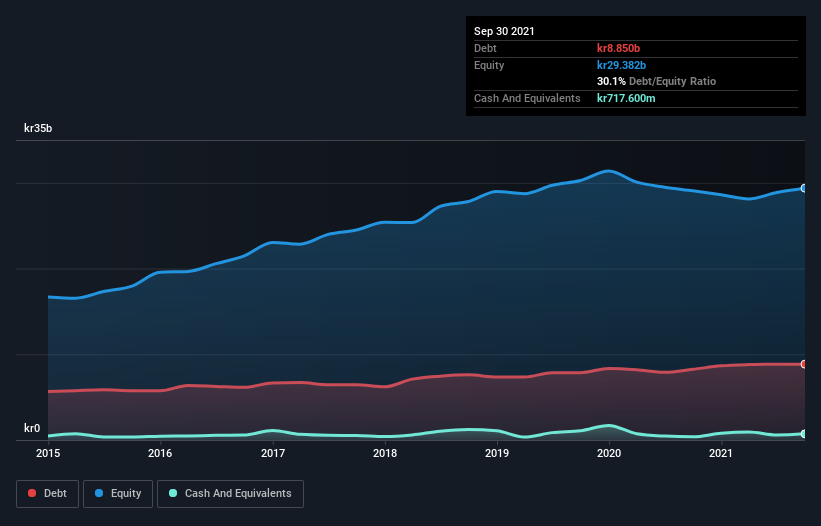821x526 pixels.
Task: Toggle the Equity legend button
Action: click(x=118, y=494)
